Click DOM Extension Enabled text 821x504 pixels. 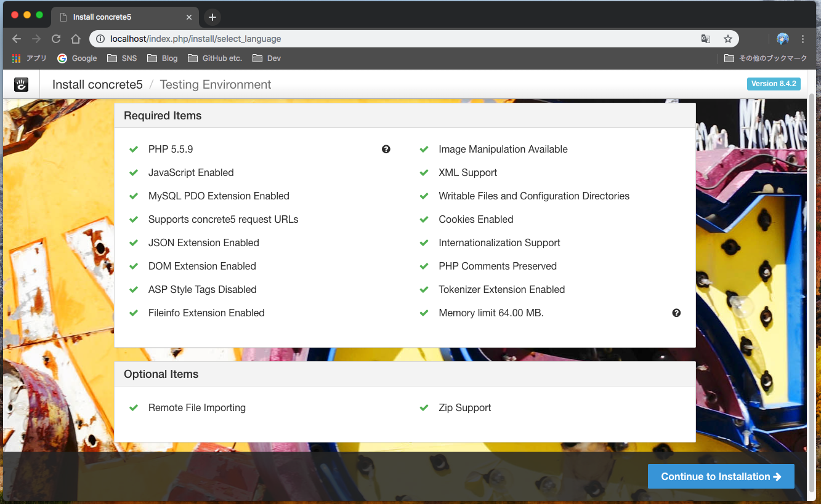pyautogui.click(x=202, y=266)
